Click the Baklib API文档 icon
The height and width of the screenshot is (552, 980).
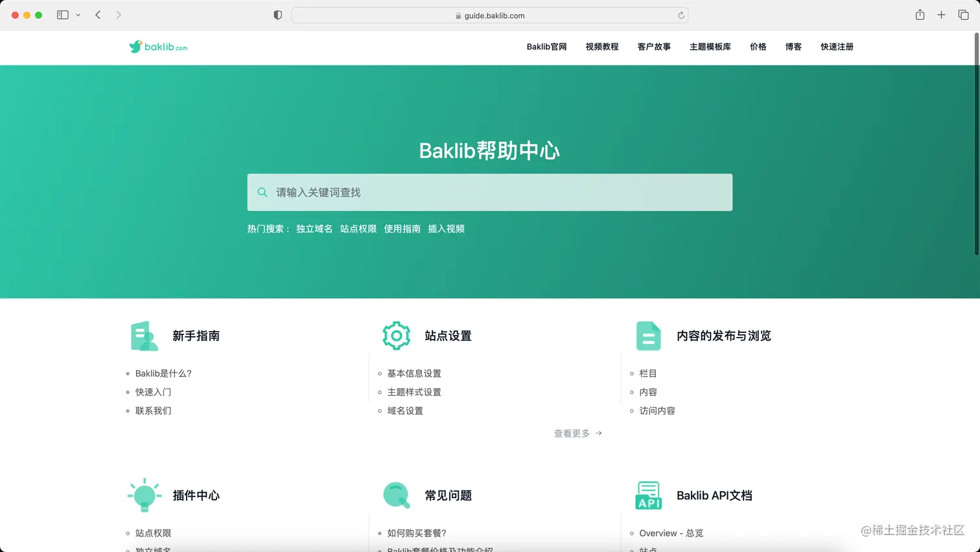[x=648, y=495]
